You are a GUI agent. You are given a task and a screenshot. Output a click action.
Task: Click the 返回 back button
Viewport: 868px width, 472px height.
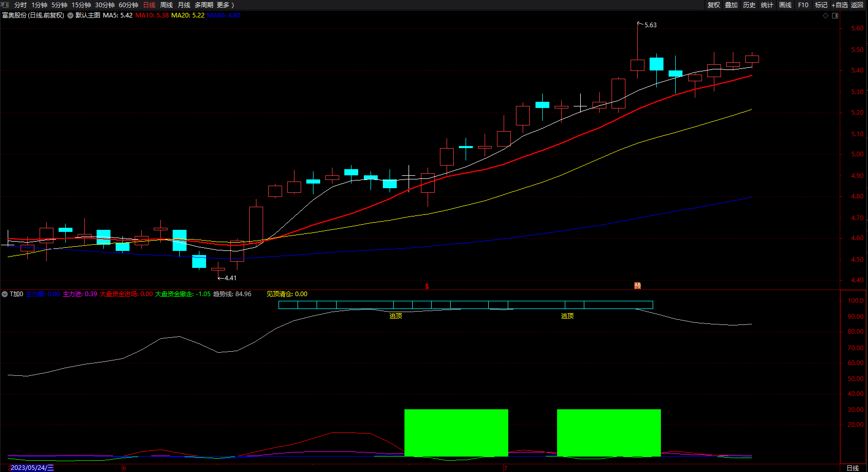[x=857, y=5]
